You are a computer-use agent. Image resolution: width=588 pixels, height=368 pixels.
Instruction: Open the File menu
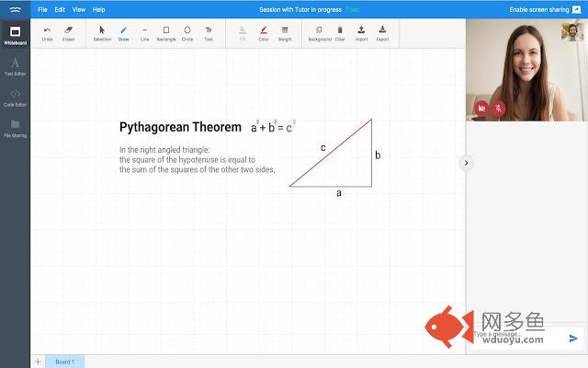(x=42, y=10)
